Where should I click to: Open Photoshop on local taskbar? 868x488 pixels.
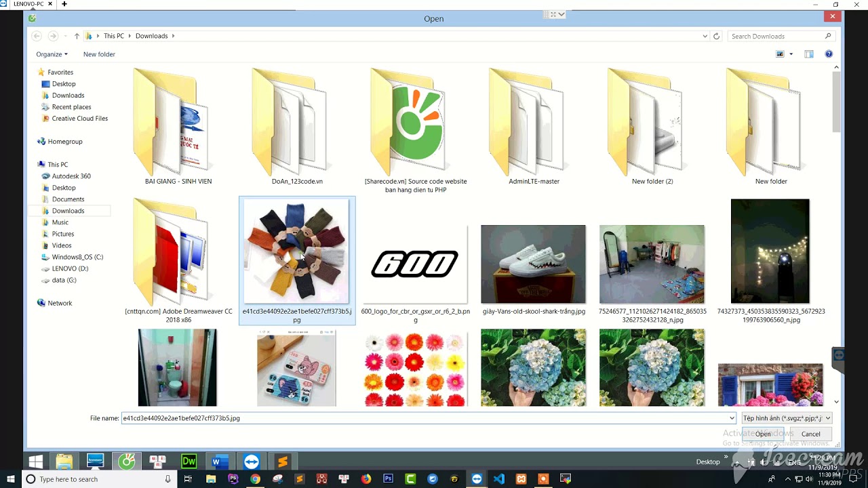point(388,479)
